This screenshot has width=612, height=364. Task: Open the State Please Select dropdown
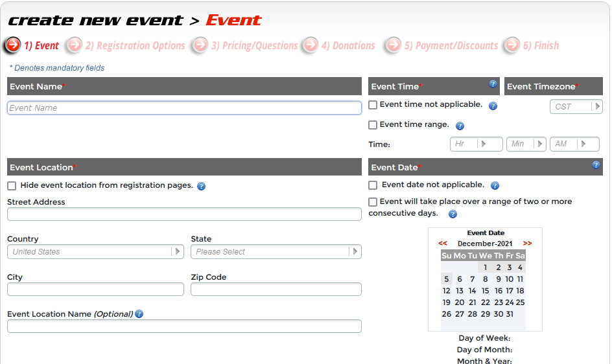click(x=276, y=252)
